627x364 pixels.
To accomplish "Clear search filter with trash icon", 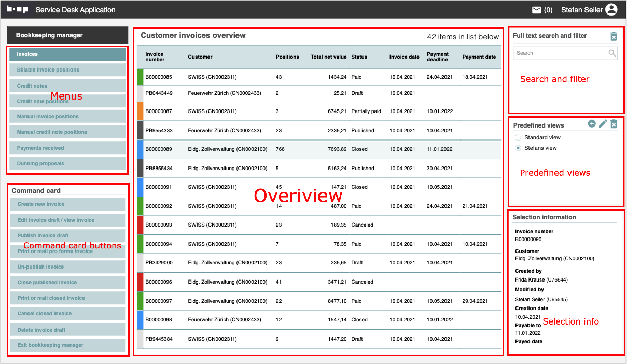I will (614, 36).
